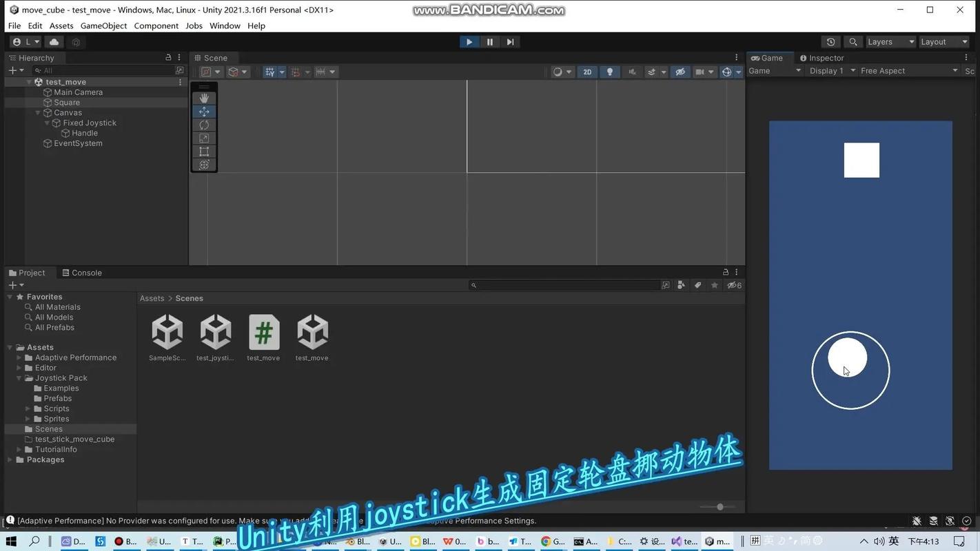Switch to the Console tab
The height and width of the screenshot is (551, 980).
click(x=82, y=273)
